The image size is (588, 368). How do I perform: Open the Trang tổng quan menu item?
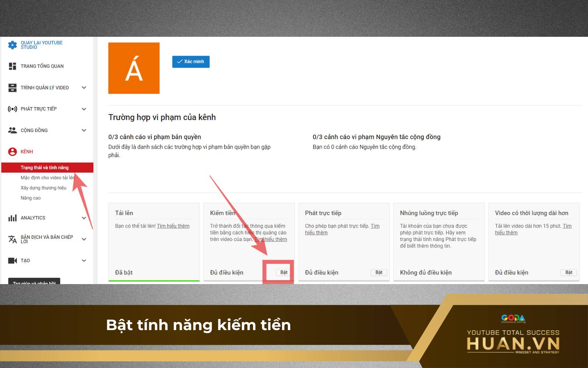click(x=42, y=66)
